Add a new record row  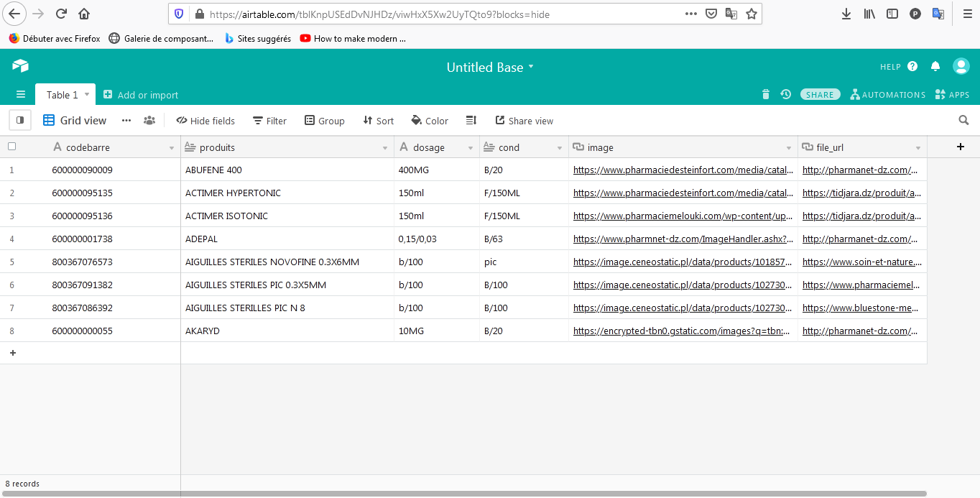[x=13, y=353]
